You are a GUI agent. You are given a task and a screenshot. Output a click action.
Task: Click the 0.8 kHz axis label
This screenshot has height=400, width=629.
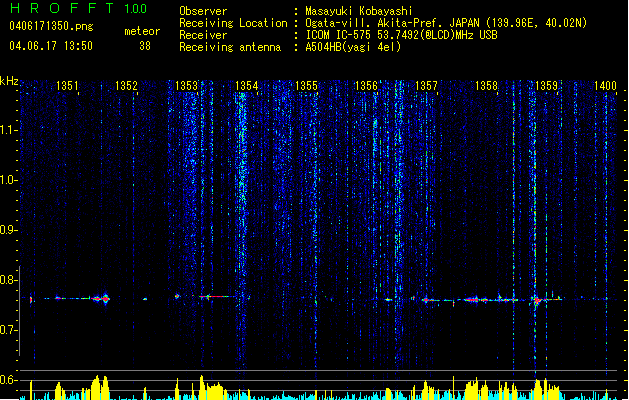point(9,280)
